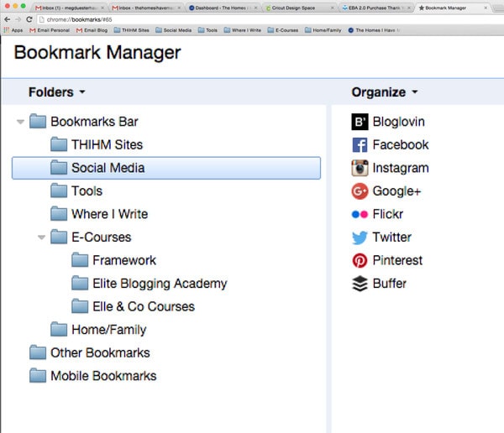Select the THIHM Sites folder

[106, 144]
